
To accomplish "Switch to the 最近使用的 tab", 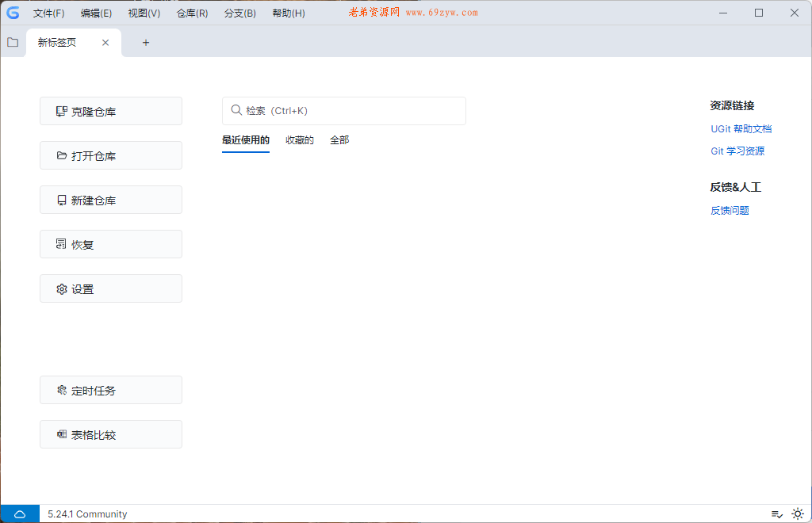I will (x=246, y=140).
